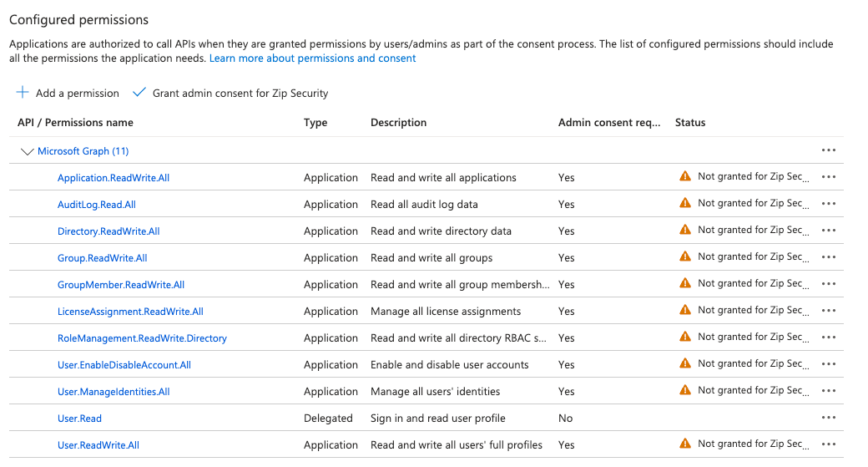Click the Status column header
The height and width of the screenshot is (467, 868).
689,123
